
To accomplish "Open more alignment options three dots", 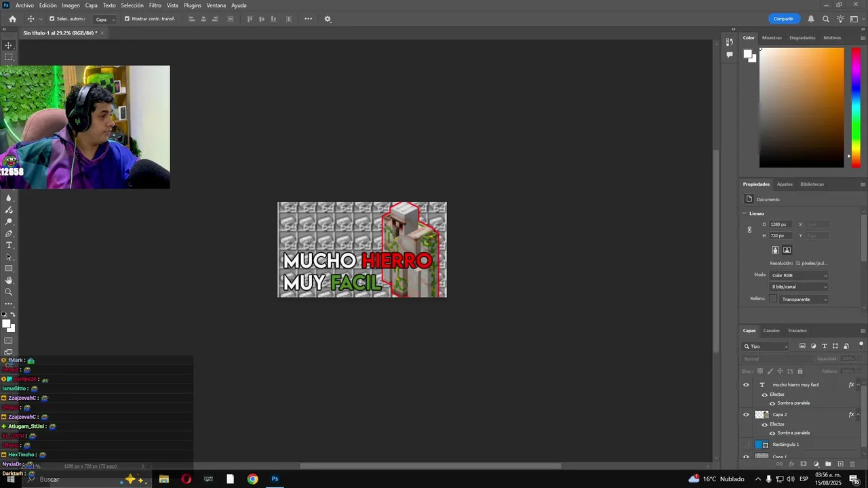I will [308, 19].
